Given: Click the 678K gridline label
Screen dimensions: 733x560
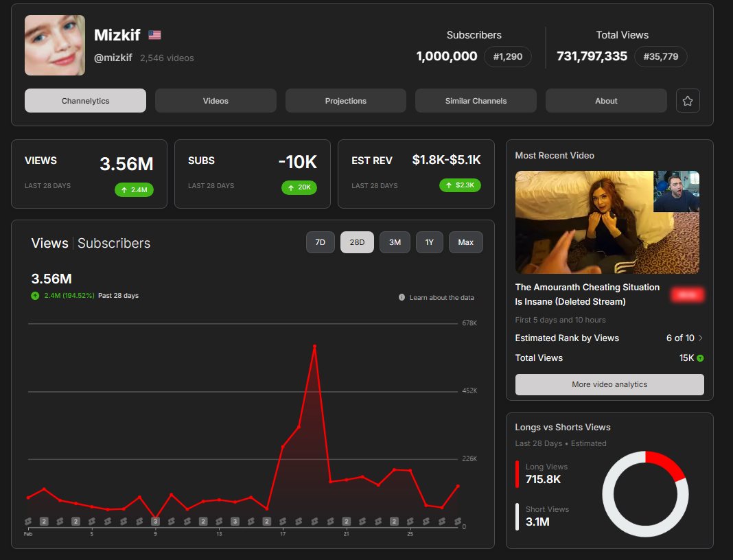Looking at the screenshot, I should click(x=469, y=323).
